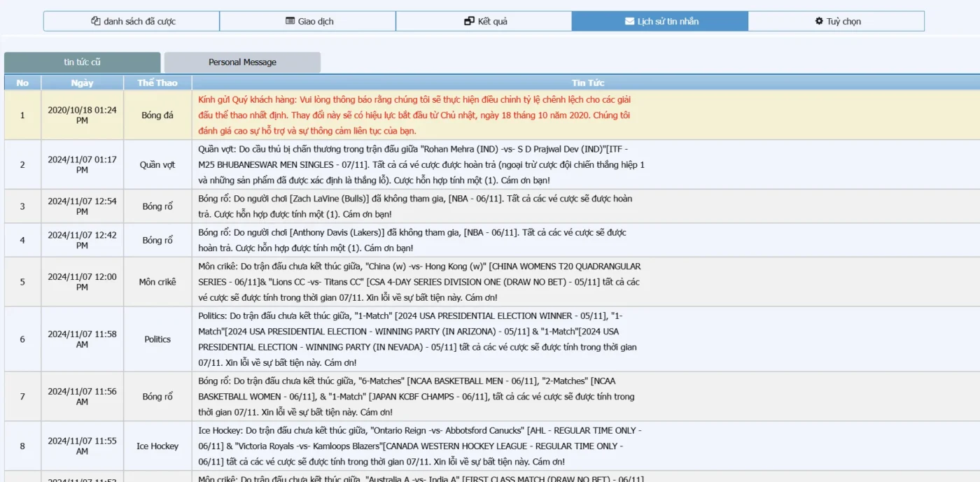Click the Thể Thao column header

click(x=157, y=83)
